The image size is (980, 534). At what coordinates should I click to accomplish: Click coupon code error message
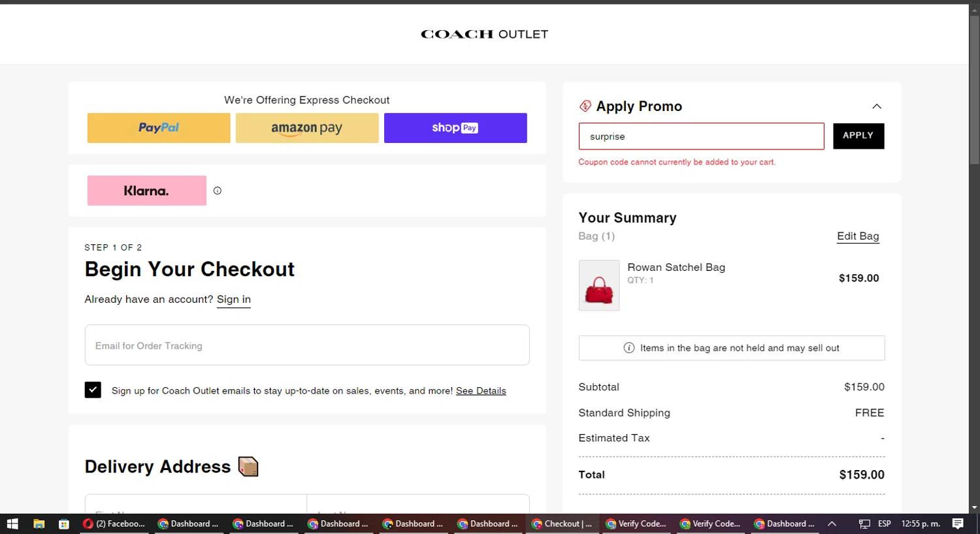677,162
